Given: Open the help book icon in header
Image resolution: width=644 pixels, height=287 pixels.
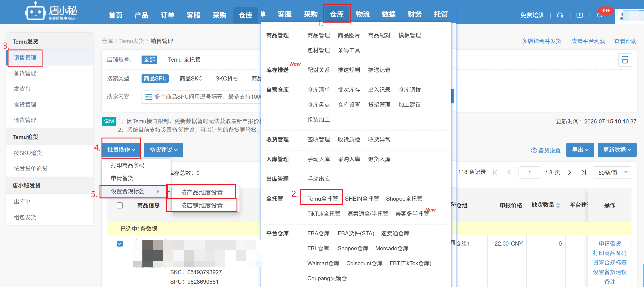Looking at the screenshot, I should point(579,16).
